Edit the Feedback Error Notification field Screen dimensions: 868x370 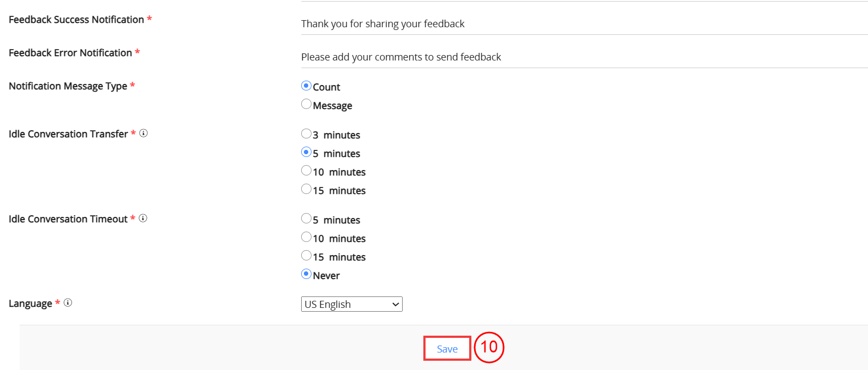point(584,57)
